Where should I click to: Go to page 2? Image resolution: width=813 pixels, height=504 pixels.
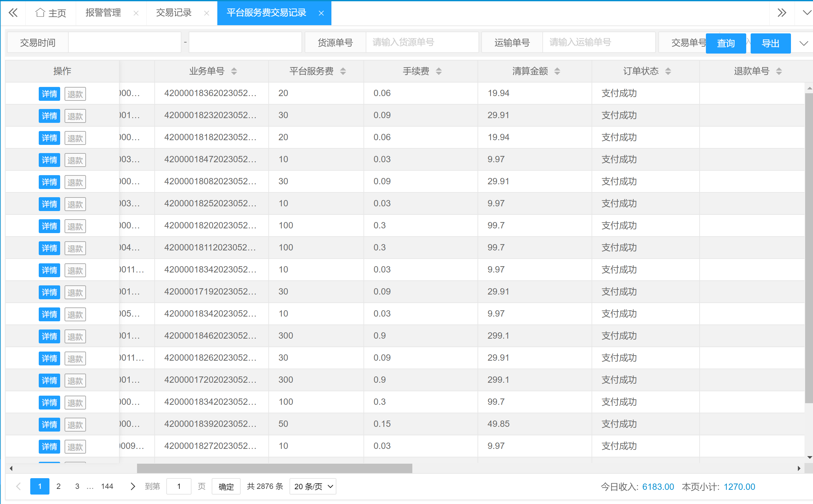(58, 486)
